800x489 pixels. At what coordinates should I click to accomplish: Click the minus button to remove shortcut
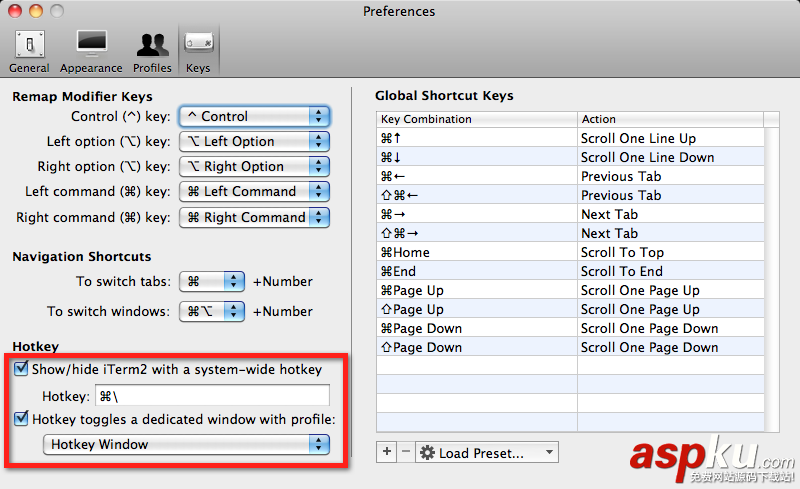[x=406, y=452]
